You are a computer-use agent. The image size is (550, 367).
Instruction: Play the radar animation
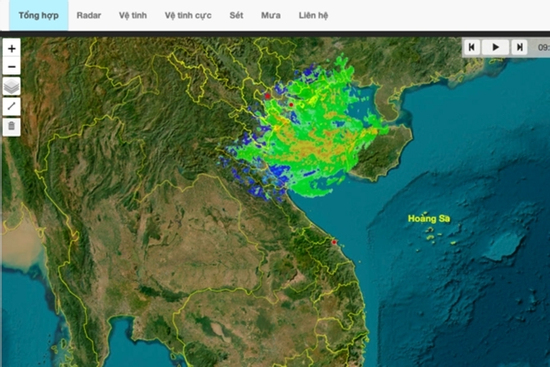(x=496, y=47)
